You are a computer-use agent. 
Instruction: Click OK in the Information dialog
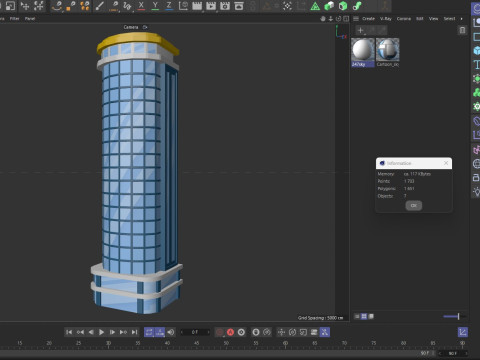414,205
